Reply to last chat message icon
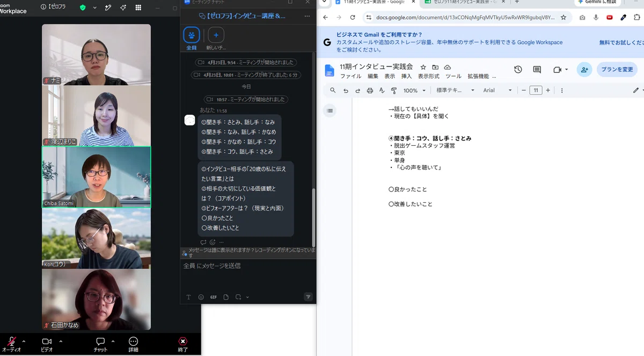 (203, 242)
